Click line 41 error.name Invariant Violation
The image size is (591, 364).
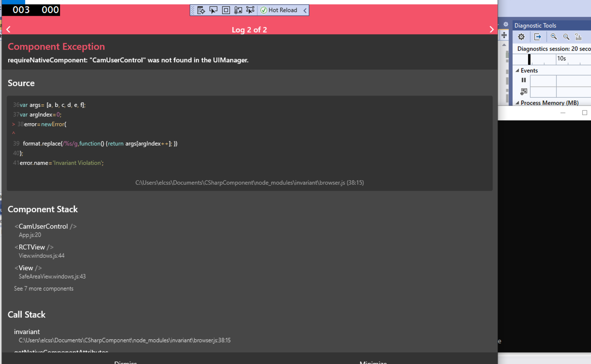[58, 163]
